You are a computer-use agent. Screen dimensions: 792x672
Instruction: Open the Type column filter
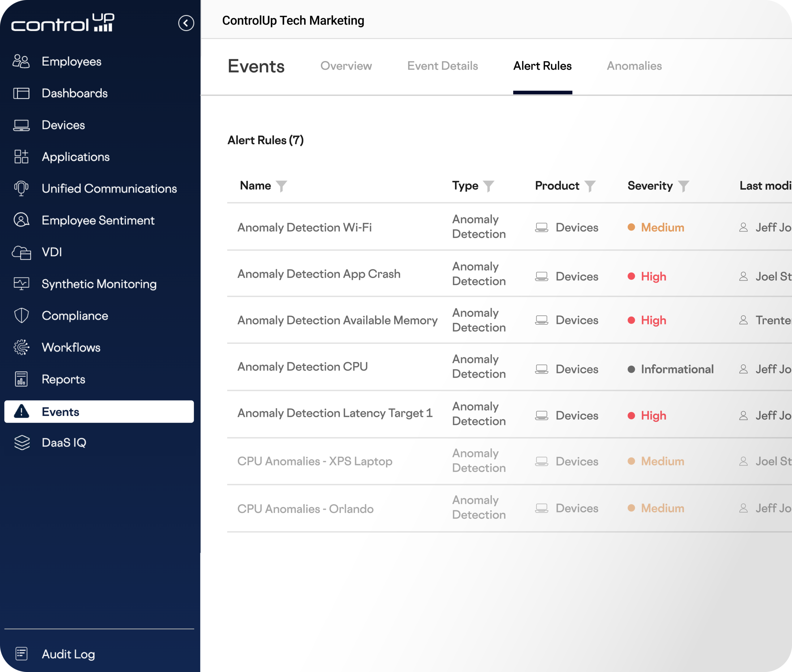click(489, 186)
